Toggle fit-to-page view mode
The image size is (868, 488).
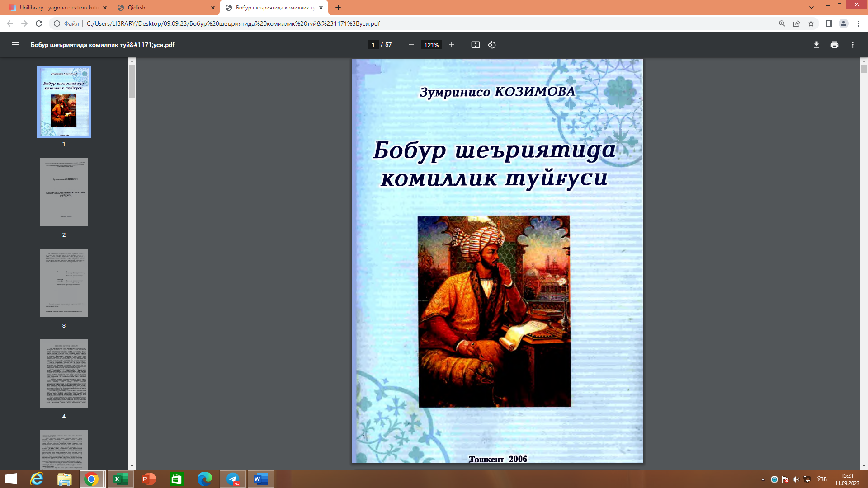click(x=475, y=45)
